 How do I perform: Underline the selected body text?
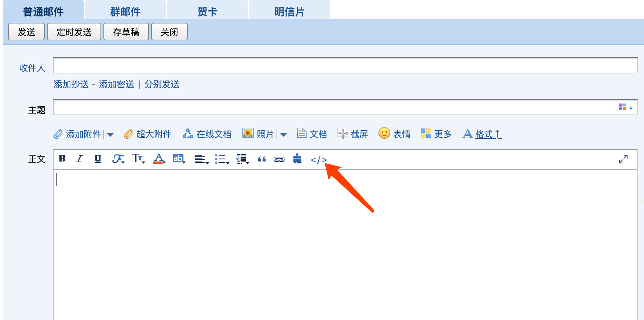point(98,159)
